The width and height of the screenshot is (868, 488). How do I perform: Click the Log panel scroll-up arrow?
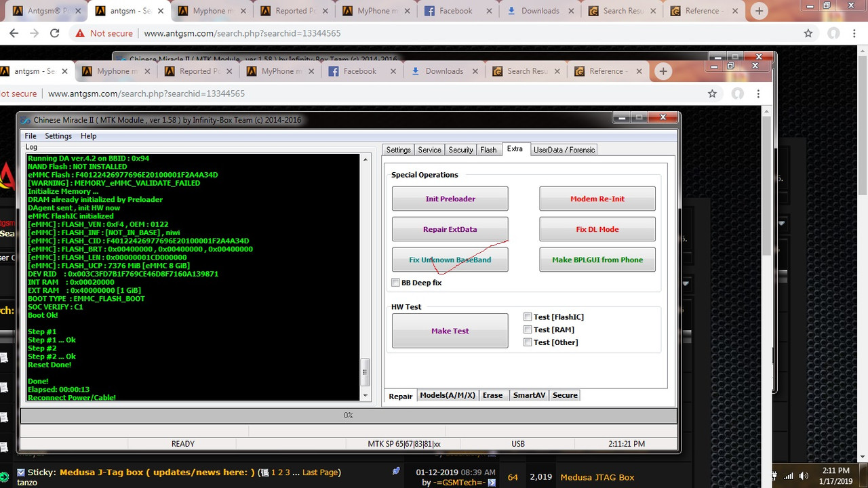point(366,159)
